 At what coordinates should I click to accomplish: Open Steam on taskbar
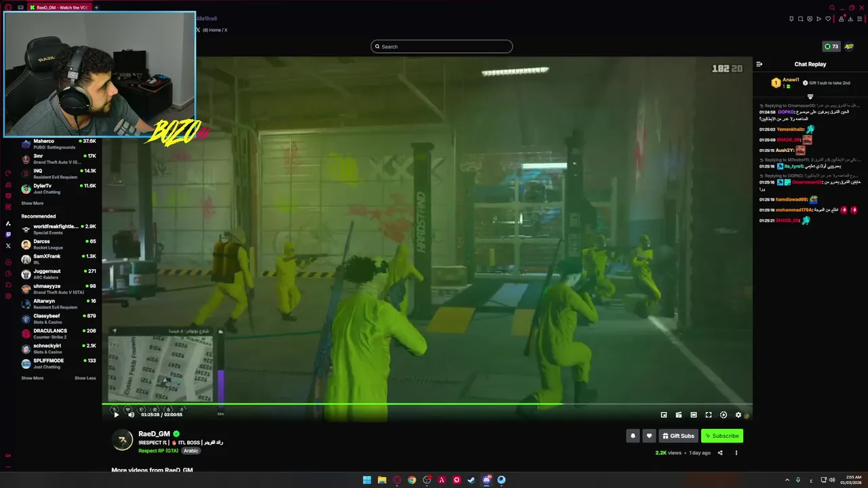(x=471, y=480)
